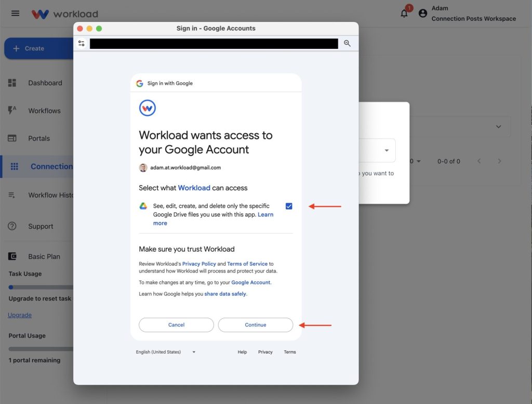Open the Google Account link
Viewport: 532px width, 404px height.
pyautogui.click(x=251, y=282)
